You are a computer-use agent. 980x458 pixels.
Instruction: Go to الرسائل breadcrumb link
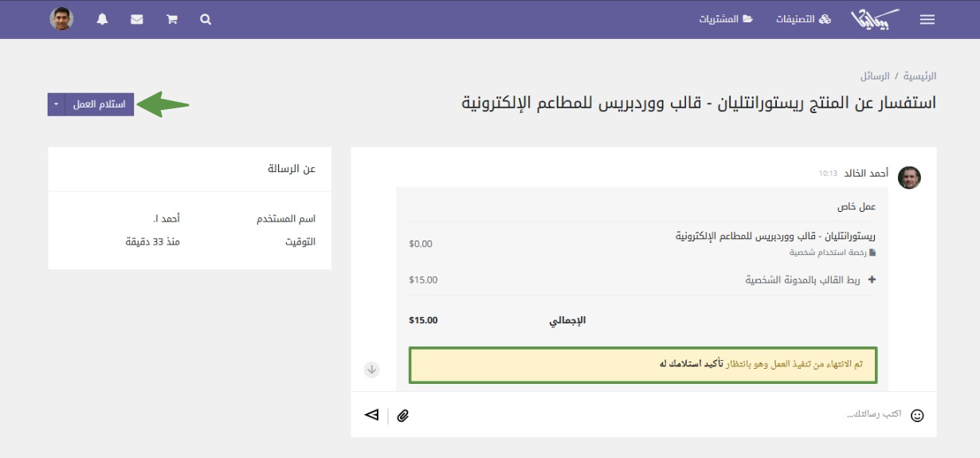pos(875,76)
